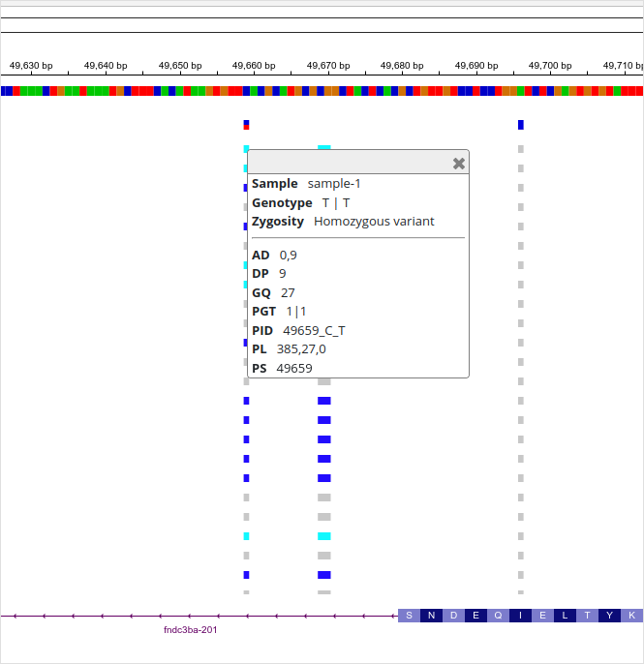The height and width of the screenshot is (664, 644).
Task: Click the PS value '49659'
Action: coord(294,369)
